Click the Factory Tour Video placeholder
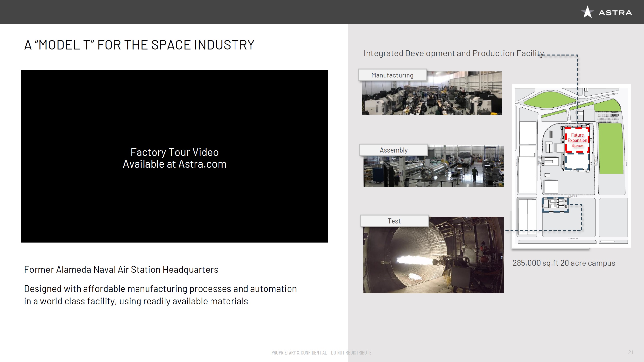Image resolution: width=644 pixels, height=362 pixels. click(175, 156)
